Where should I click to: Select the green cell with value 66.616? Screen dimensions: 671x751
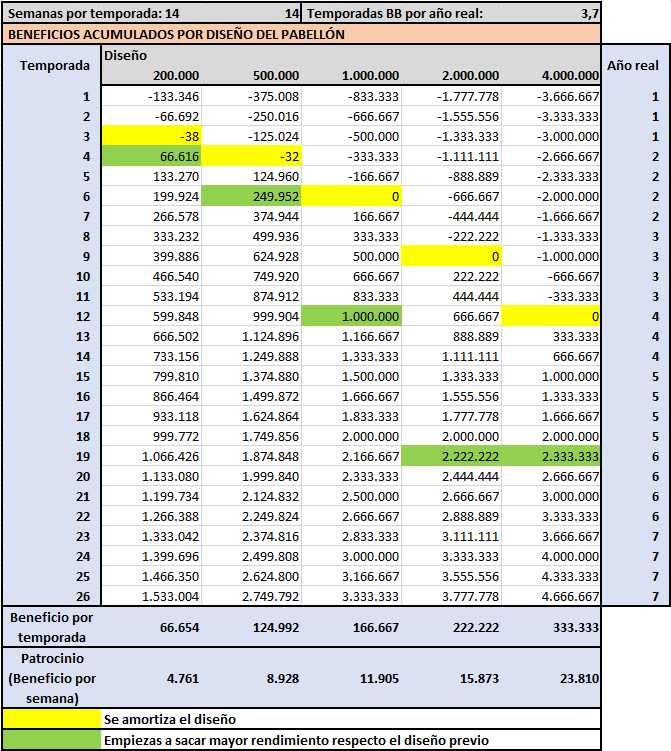pyautogui.click(x=152, y=157)
